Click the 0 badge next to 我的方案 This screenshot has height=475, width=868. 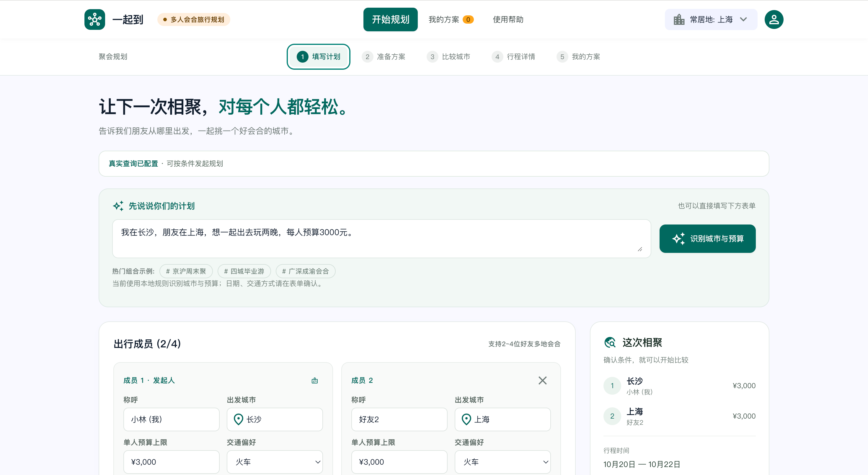[x=468, y=19]
